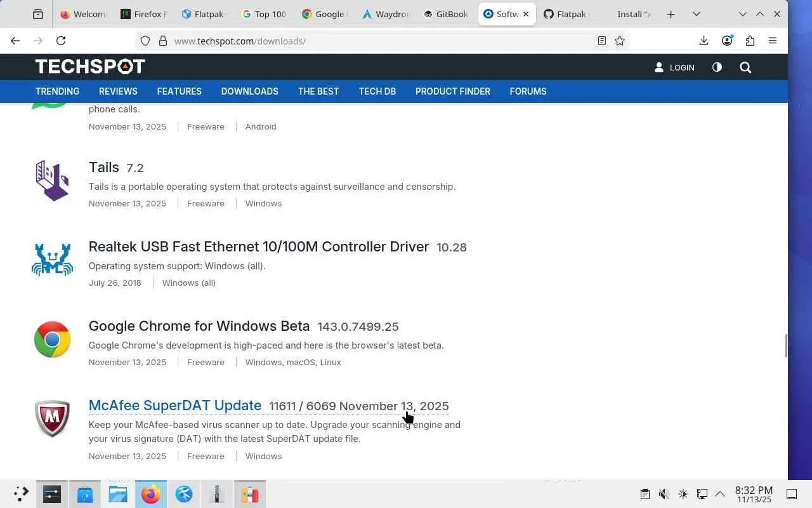The width and height of the screenshot is (812, 508).
Task: Switch to the GitHub Flatpak tab
Action: tap(568, 14)
